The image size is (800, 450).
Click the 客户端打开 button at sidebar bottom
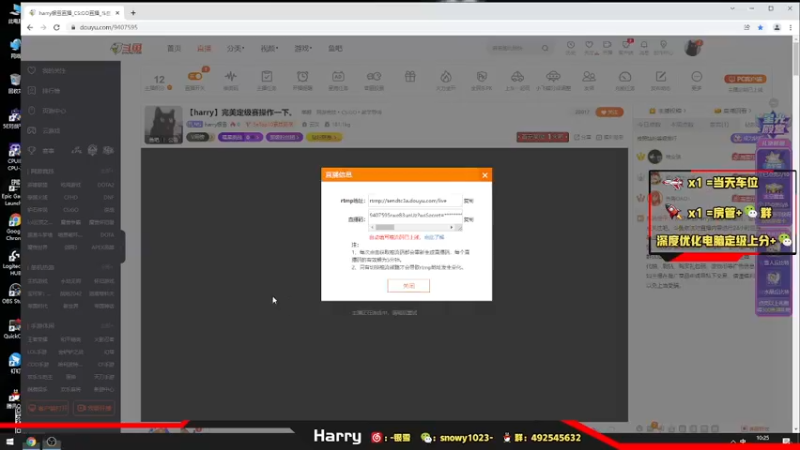(x=47, y=408)
